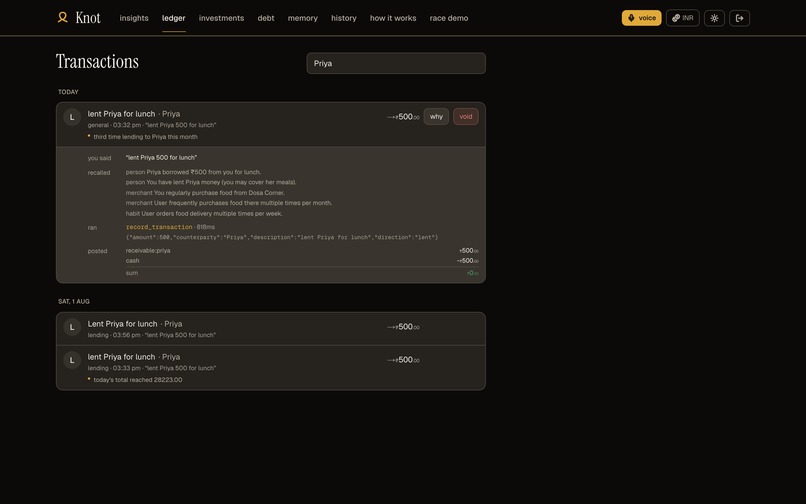Select the ledger tab

[x=174, y=18]
